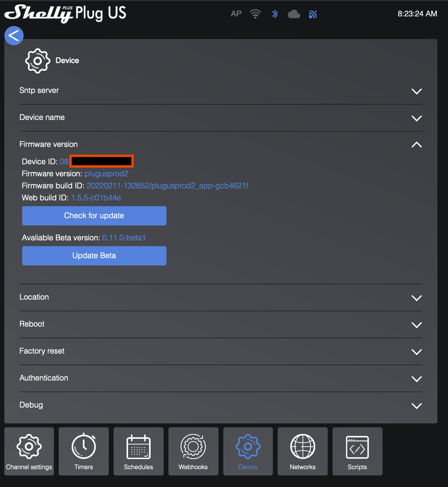Click the Sntp server label
Viewport: 448px width, 487px height.
[39, 91]
